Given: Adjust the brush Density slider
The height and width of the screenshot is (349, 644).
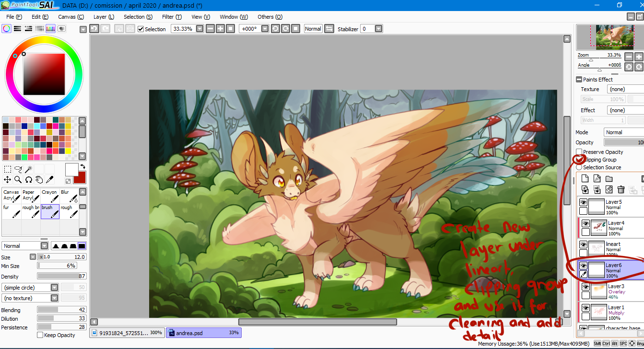Looking at the screenshot, I should (62, 277).
